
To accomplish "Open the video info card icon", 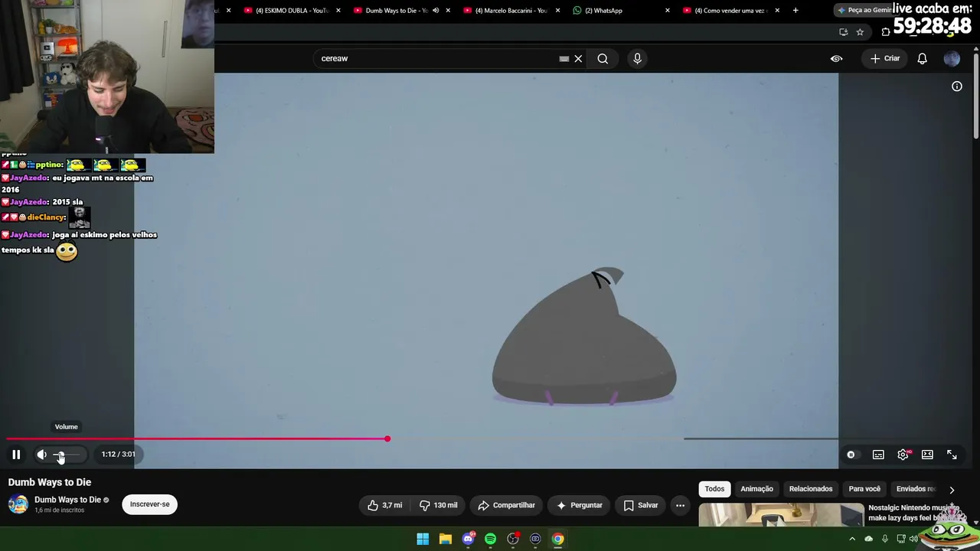I will 957,86.
